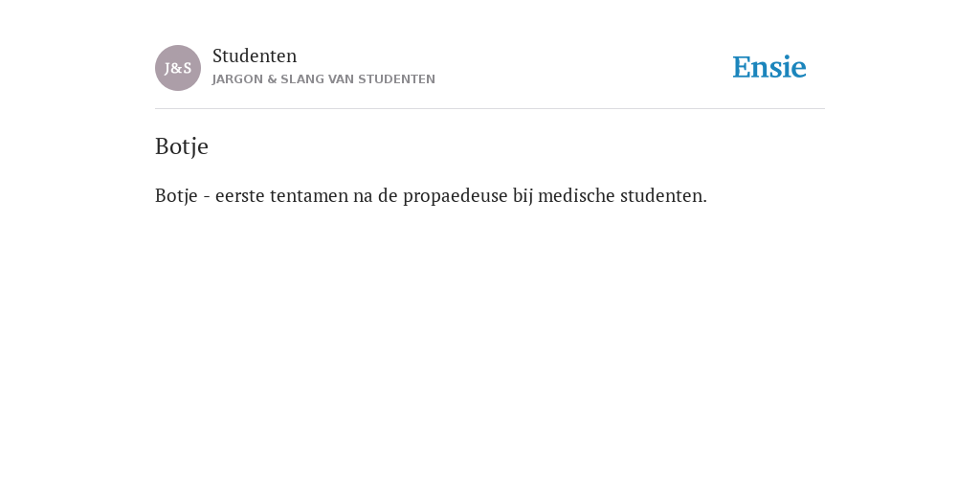Viewport: 980px width, 490px height.
Task: Click the final word studenten in the definition
Action: point(663,195)
